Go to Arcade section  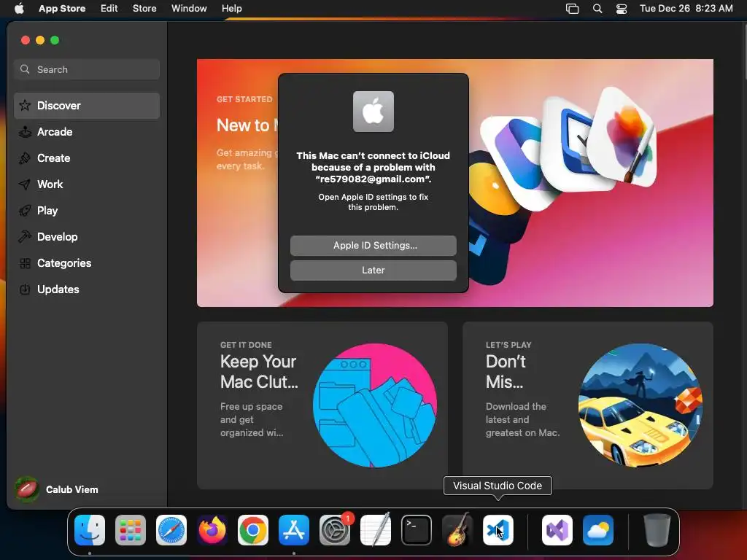click(x=87, y=132)
